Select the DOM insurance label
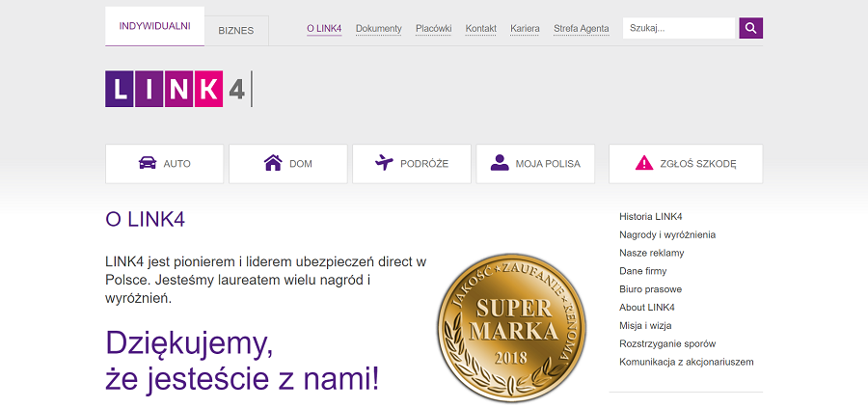Viewport: 868px width, 408px height. (x=301, y=164)
